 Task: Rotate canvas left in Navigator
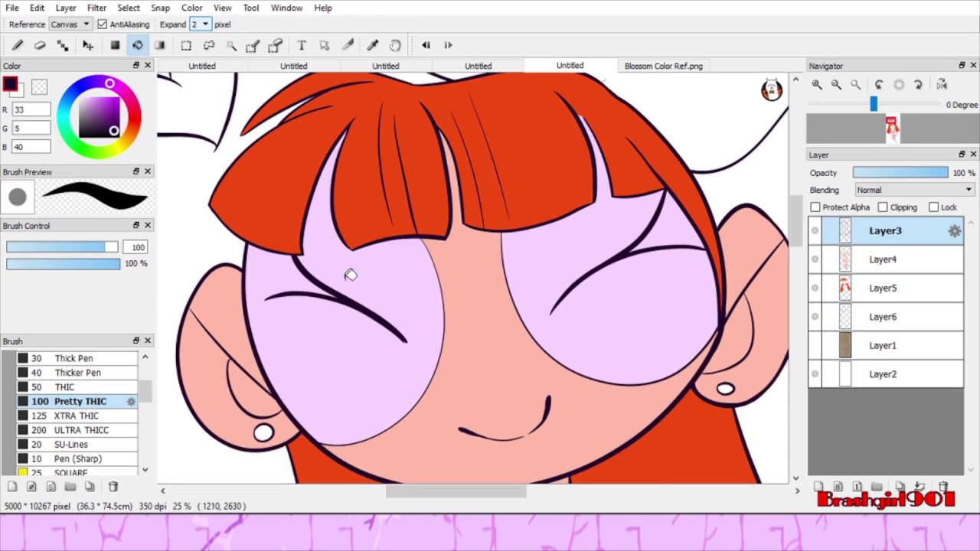click(878, 84)
